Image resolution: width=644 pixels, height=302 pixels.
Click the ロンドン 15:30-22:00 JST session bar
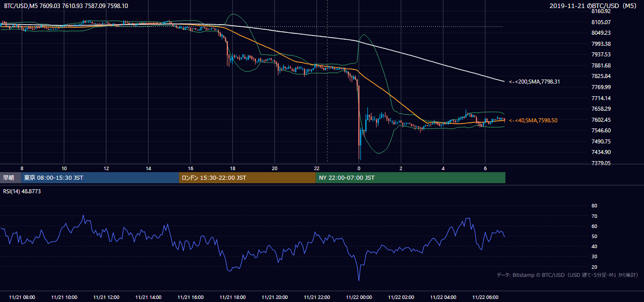coord(247,178)
